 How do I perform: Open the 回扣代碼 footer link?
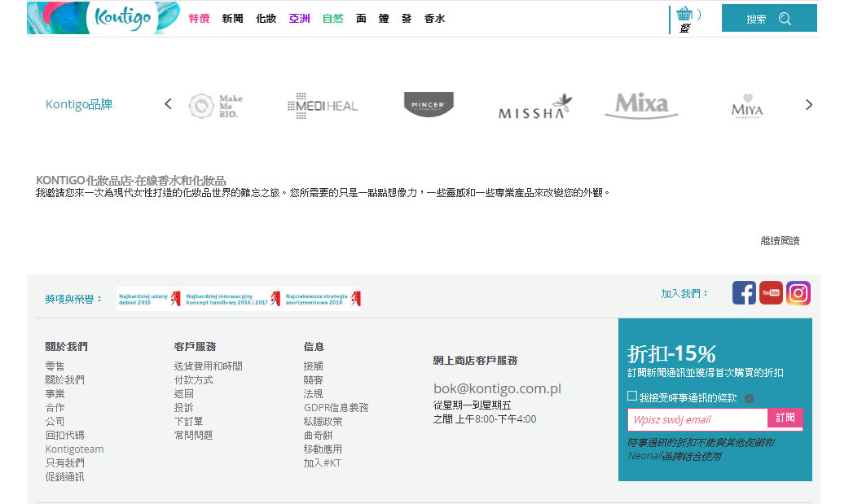(65, 436)
